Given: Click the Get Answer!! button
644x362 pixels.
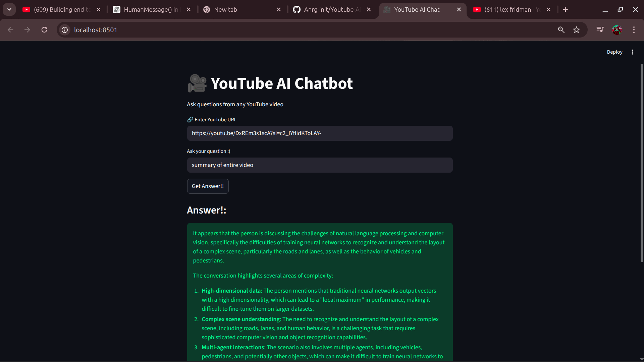Looking at the screenshot, I should [208, 186].
